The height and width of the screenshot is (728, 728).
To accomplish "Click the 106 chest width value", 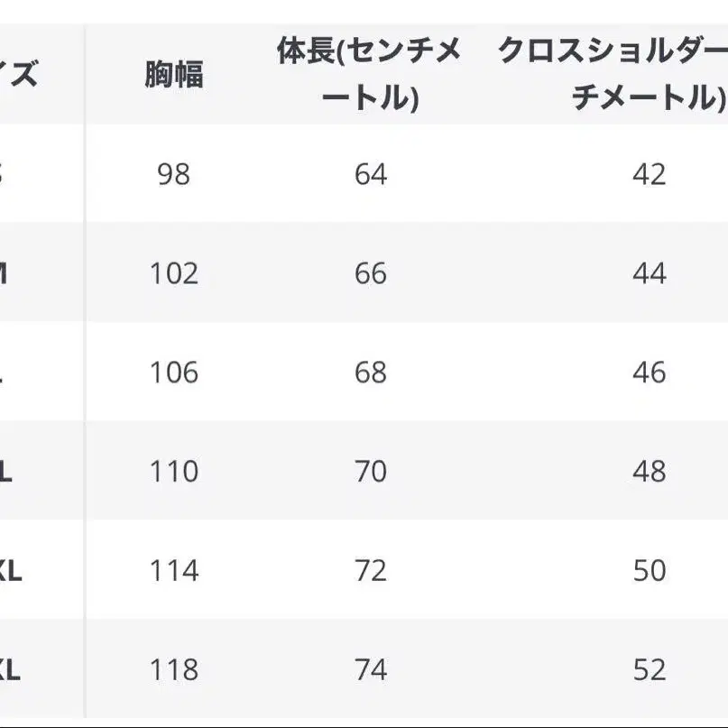I will (173, 372).
